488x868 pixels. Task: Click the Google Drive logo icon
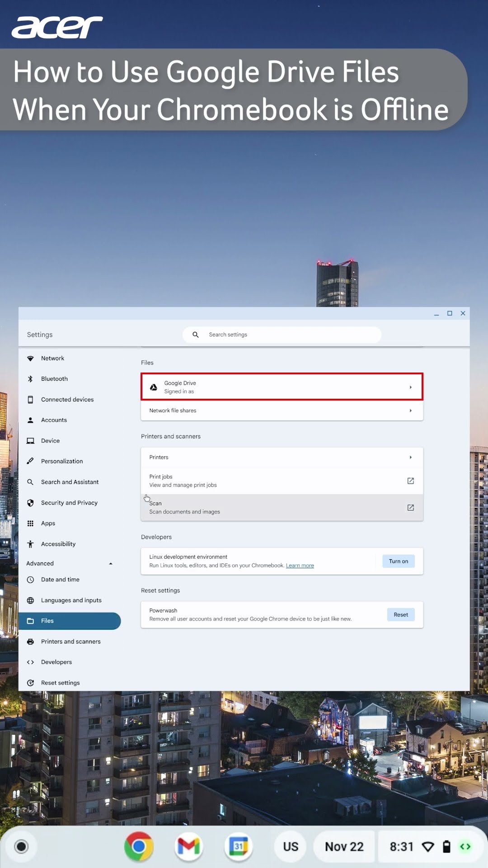pyautogui.click(x=154, y=387)
